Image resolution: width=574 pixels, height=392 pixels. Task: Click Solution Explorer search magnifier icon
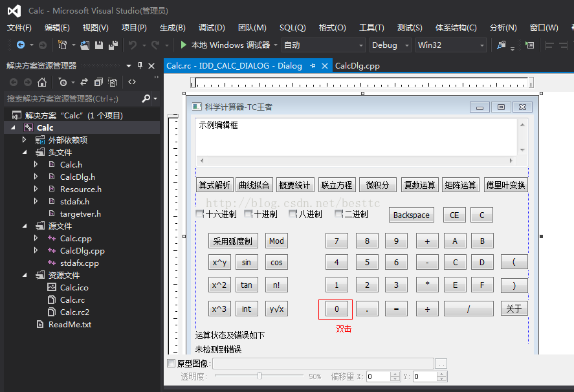146,98
